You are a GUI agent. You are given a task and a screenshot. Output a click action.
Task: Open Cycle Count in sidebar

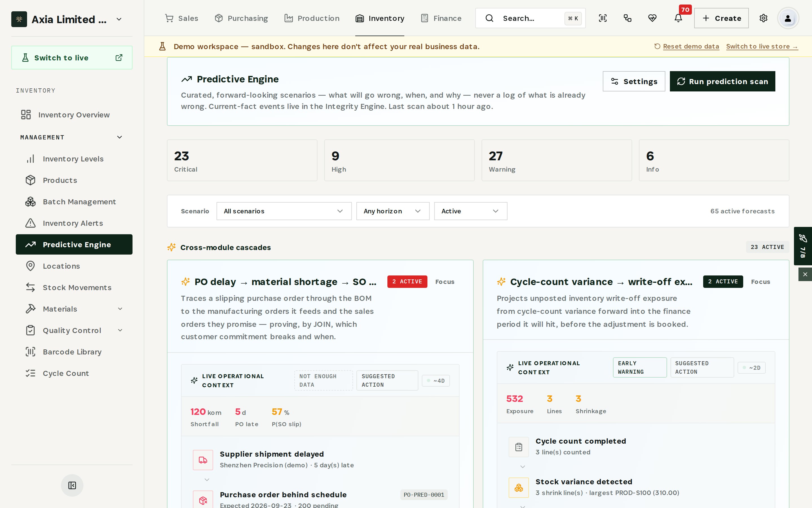tap(74, 373)
